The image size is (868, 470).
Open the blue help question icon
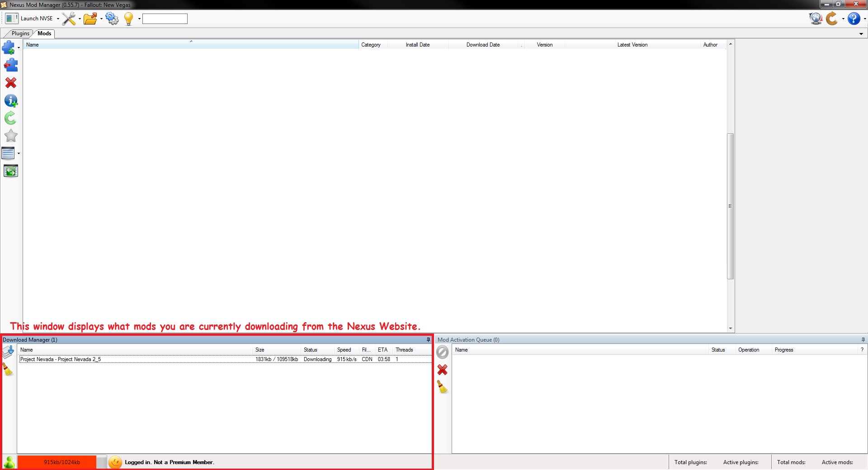tap(854, 19)
